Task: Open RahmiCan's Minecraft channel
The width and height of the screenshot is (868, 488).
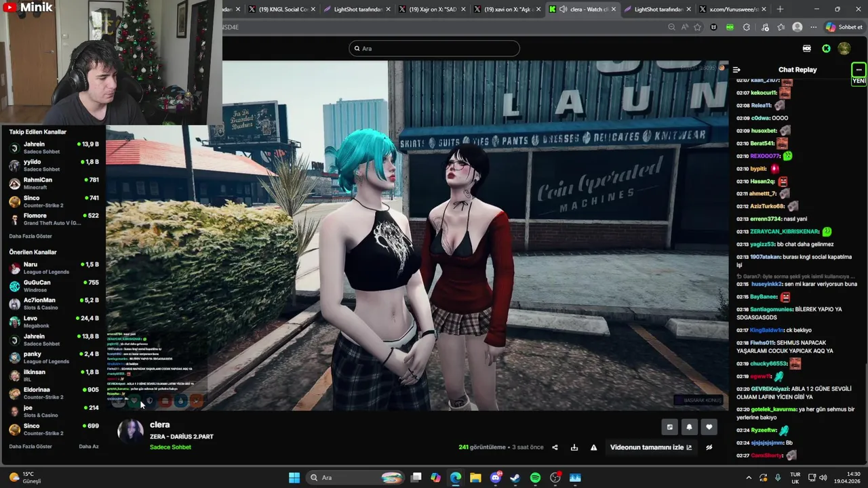Action: tap(54, 183)
